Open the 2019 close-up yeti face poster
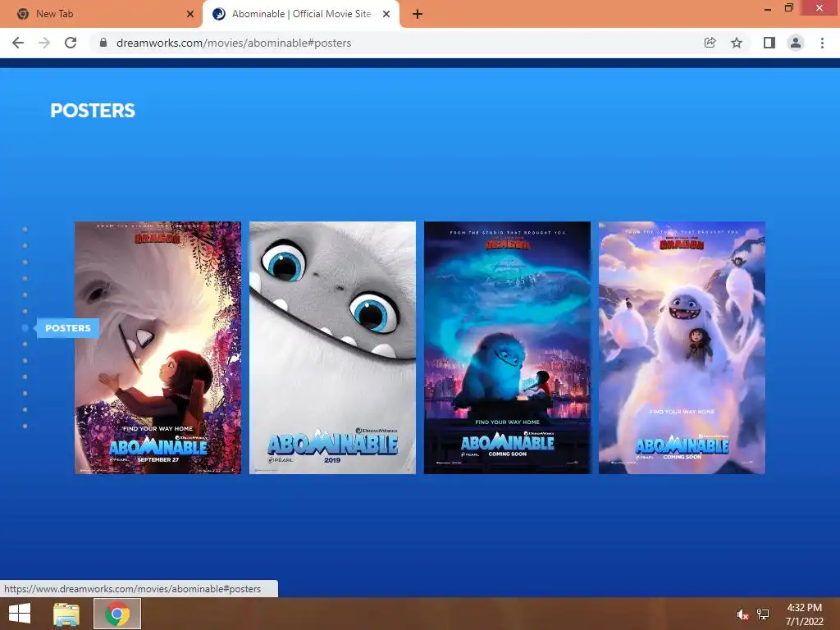The height and width of the screenshot is (630, 840). (x=333, y=348)
